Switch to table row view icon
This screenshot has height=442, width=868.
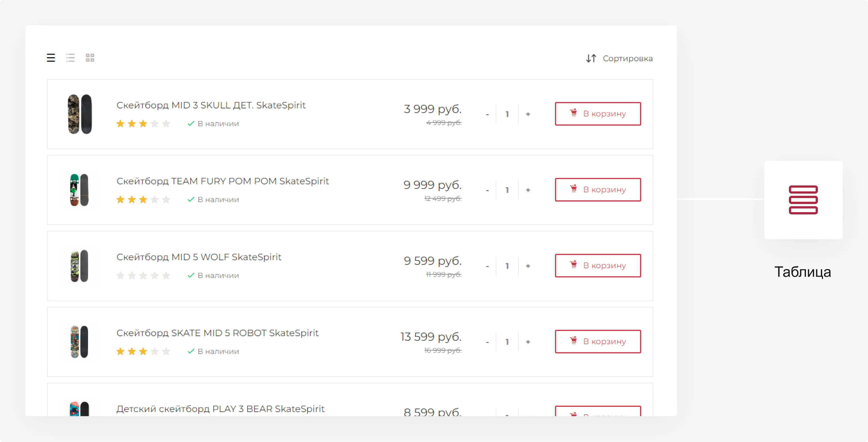51,58
